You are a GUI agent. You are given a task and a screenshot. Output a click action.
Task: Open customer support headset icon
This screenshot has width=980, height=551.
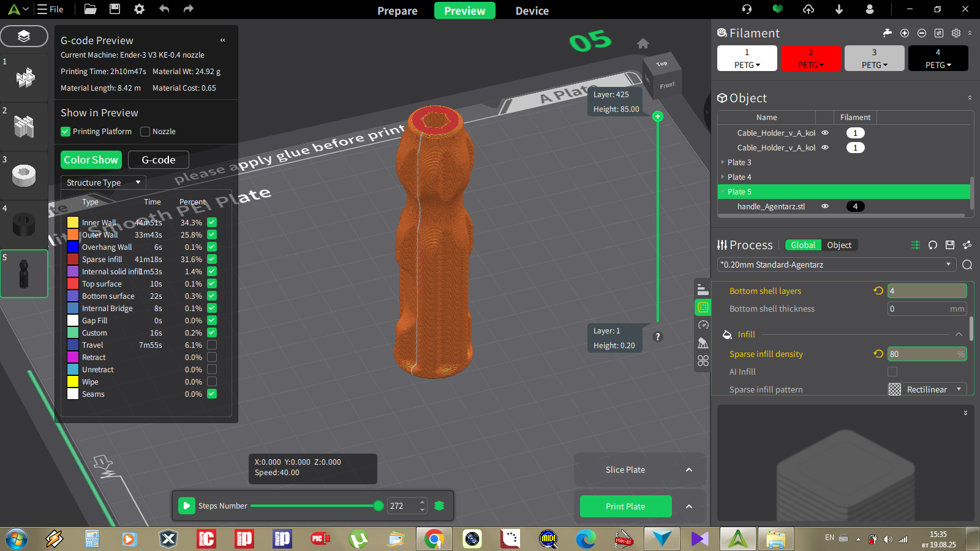(747, 9)
